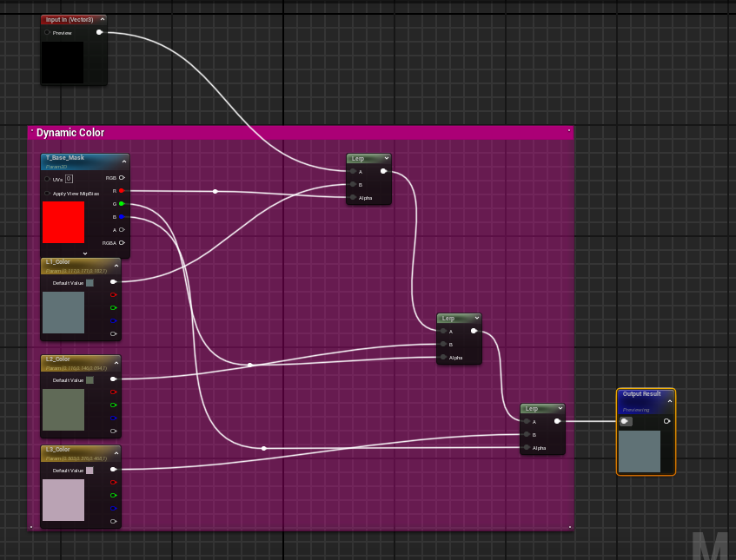Click the red output pin of L1_Color
The height and width of the screenshot is (560, 736).
click(x=113, y=295)
